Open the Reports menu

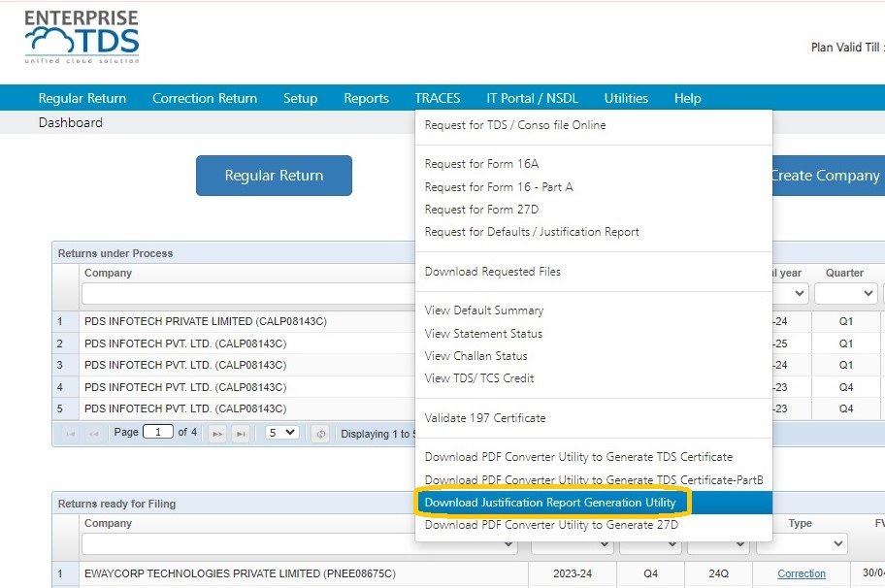366,98
